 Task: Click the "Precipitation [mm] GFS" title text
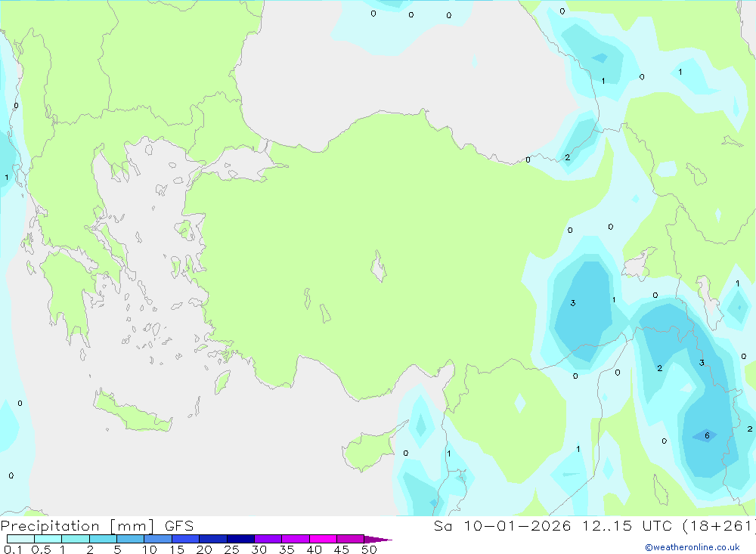[97, 526]
